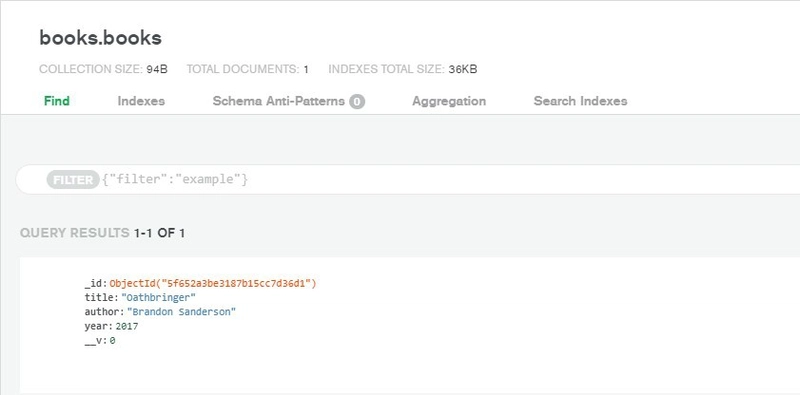Select the books.books collection title
800x395 pixels.
(101, 38)
